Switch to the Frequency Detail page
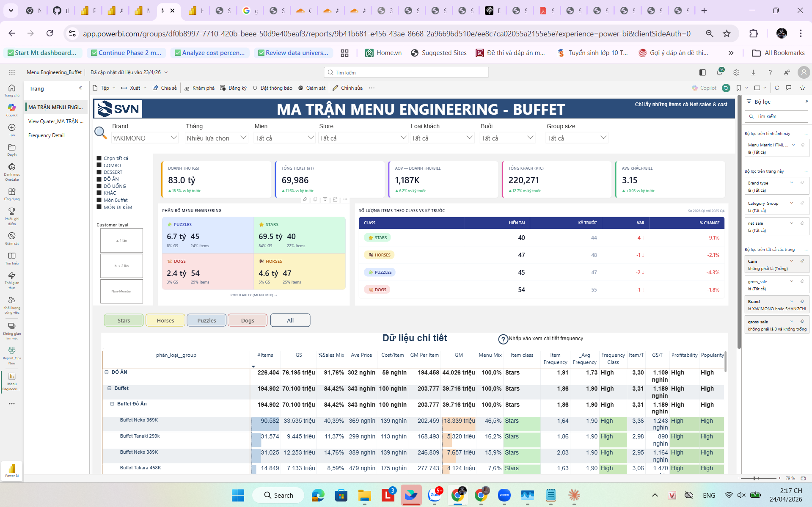The width and height of the screenshot is (812, 507). coord(47,135)
